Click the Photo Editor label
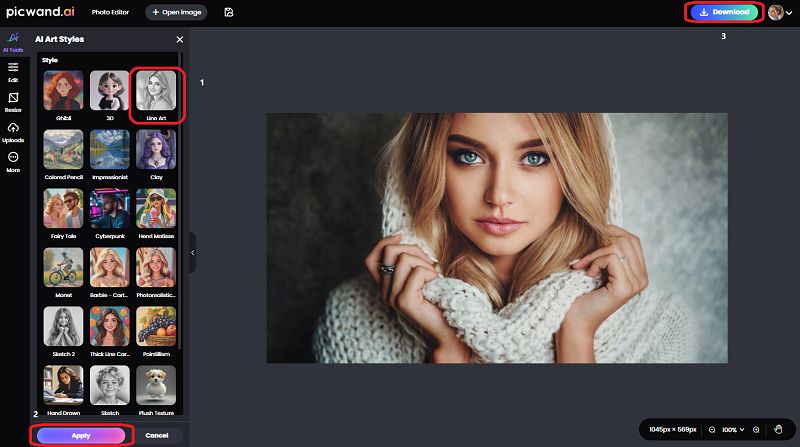This screenshot has width=800, height=447. click(x=110, y=12)
